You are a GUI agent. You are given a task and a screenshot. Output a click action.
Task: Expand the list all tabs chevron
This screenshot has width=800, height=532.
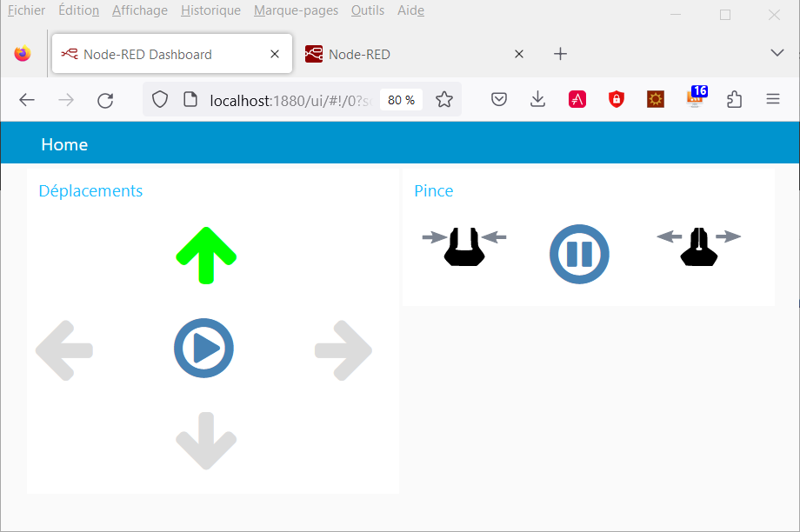coord(777,52)
